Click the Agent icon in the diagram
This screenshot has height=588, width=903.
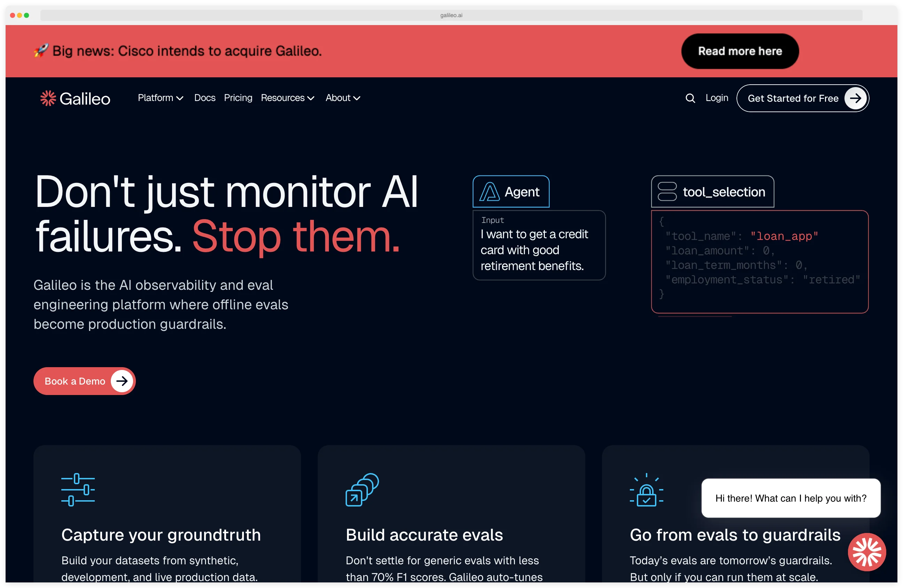pos(489,192)
